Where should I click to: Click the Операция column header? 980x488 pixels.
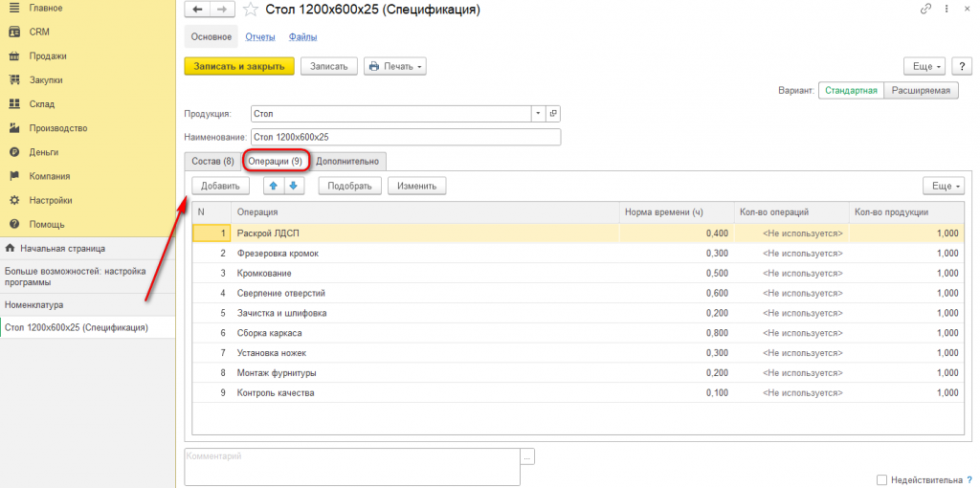(x=425, y=212)
